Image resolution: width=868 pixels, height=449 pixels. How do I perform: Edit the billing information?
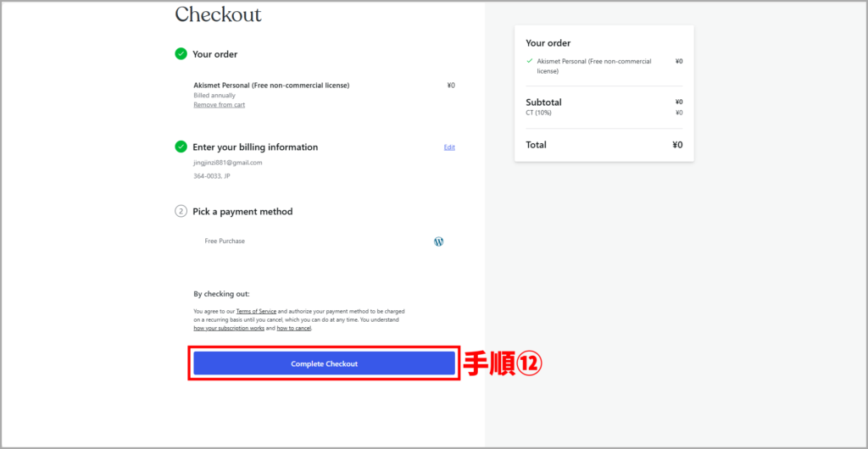(449, 147)
